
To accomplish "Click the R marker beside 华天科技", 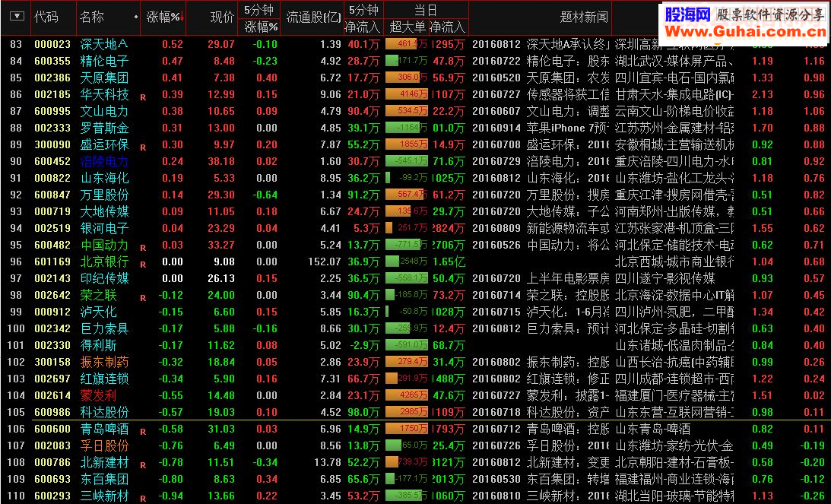I will coord(143,97).
